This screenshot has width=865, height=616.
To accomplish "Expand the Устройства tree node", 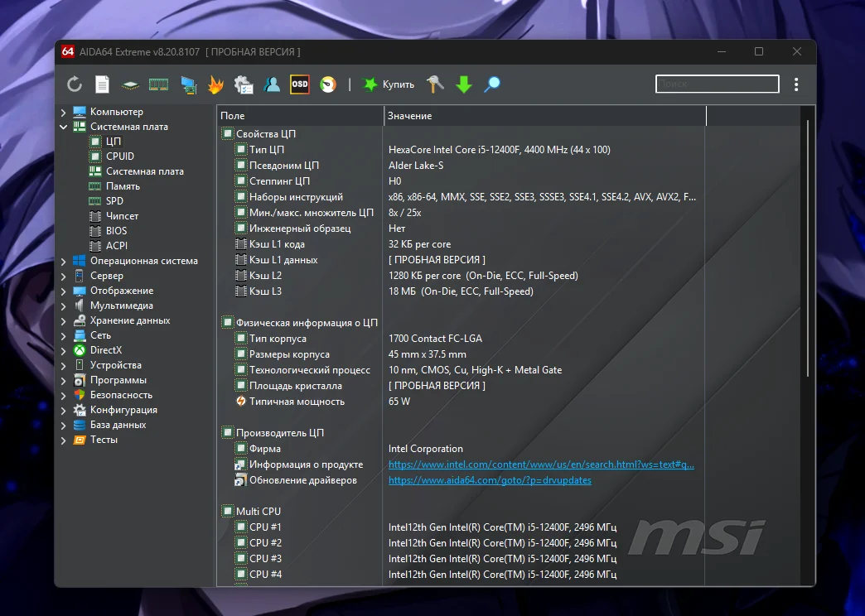I will pyautogui.click(x=64, y=365).
